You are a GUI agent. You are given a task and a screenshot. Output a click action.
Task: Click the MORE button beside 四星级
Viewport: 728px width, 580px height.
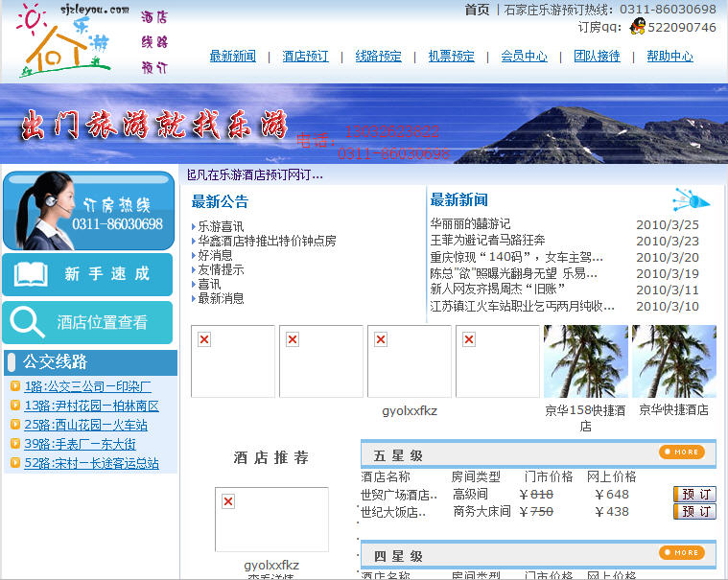coord(681,552)
